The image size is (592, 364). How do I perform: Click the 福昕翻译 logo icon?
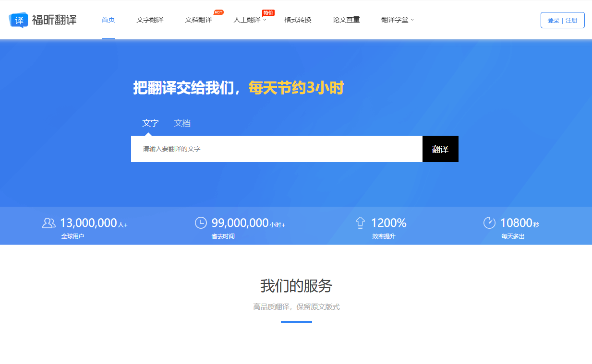(x=18, y=20)
